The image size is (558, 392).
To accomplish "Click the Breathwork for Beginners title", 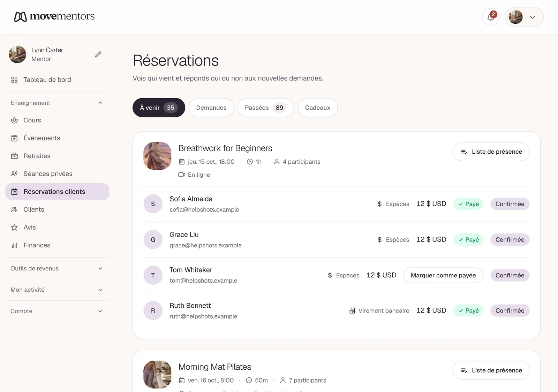I will tap(225, 148).
